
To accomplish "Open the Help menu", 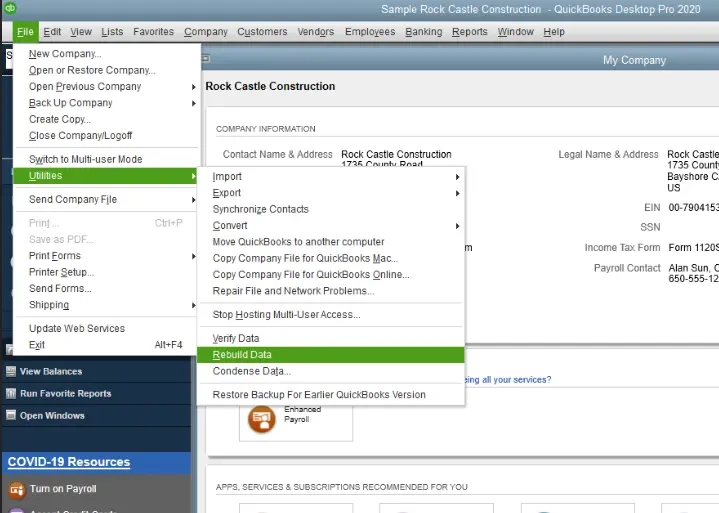I will 554,32.
